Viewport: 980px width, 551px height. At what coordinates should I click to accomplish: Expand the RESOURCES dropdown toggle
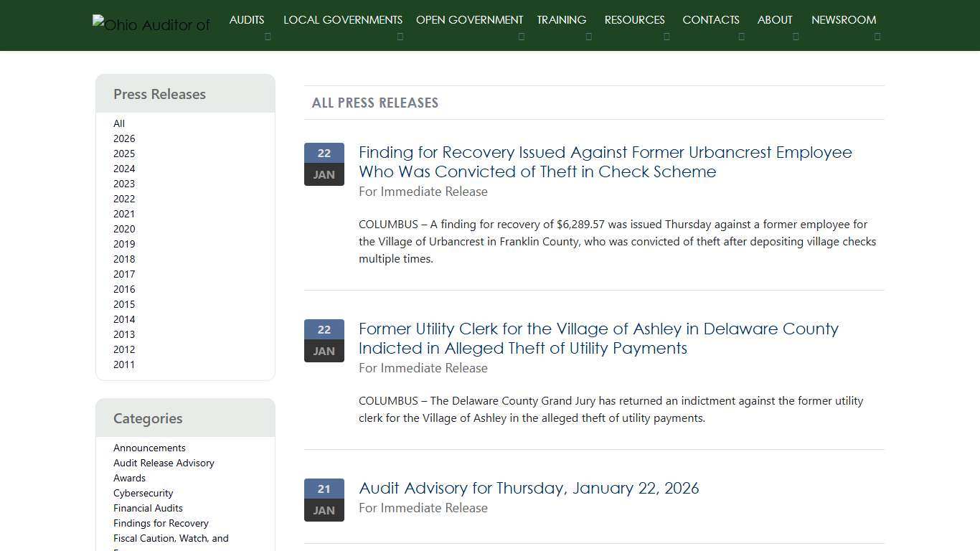coord(666,36)
